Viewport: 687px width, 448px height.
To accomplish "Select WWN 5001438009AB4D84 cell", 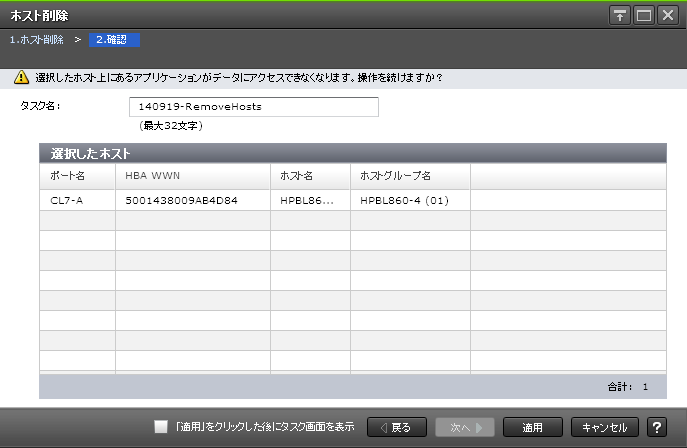I will [193, 201].
